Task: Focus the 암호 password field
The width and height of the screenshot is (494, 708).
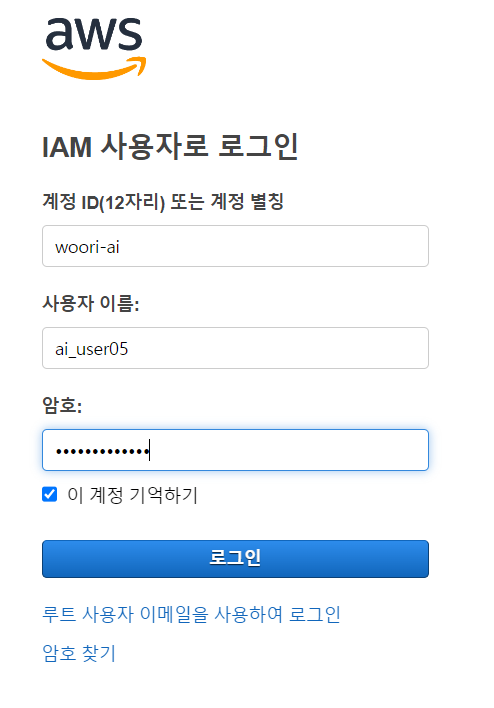Action: click(x=235, y=450)
